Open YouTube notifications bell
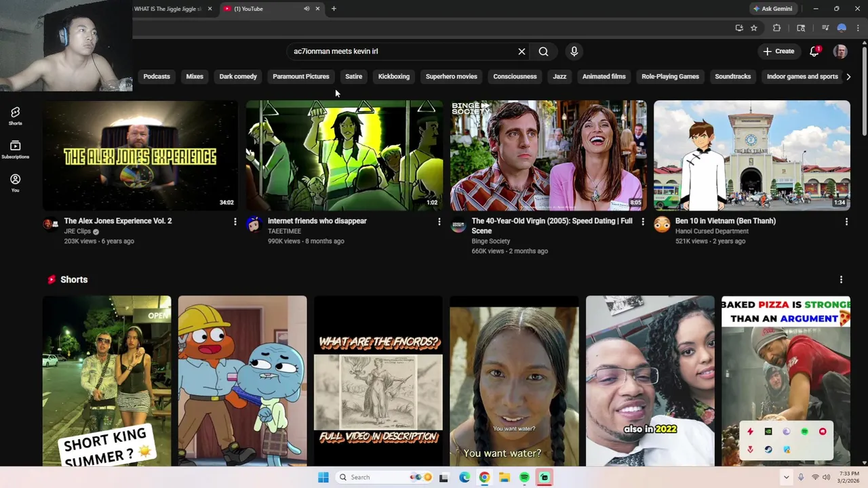This screenshot has height=488, width=868. [x=814, y=52]
